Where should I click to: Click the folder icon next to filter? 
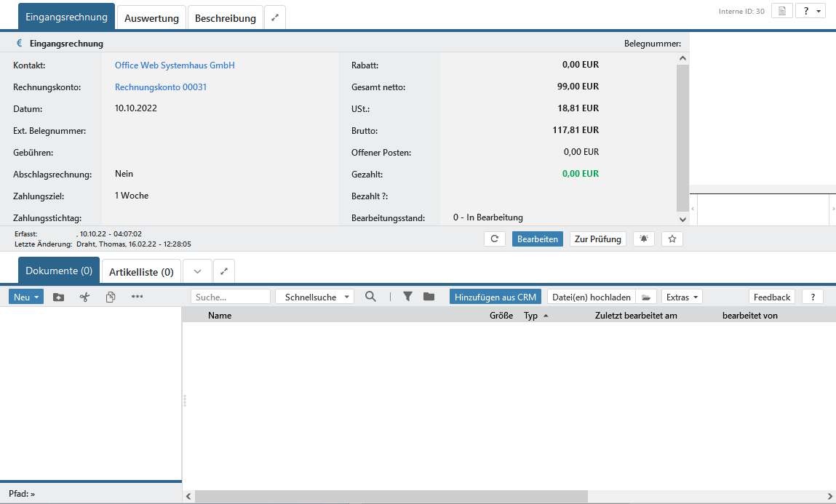pos(429,297)
